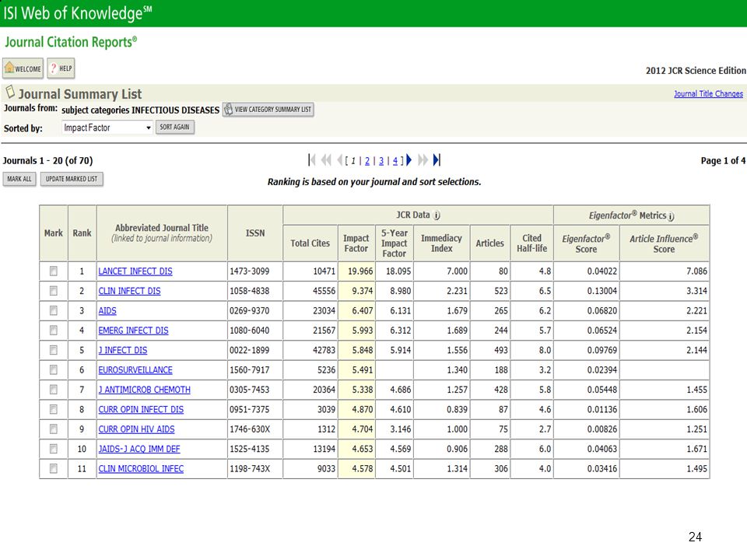Go to page 3 link
Screen dimensions: 747x560
[381, 161]
